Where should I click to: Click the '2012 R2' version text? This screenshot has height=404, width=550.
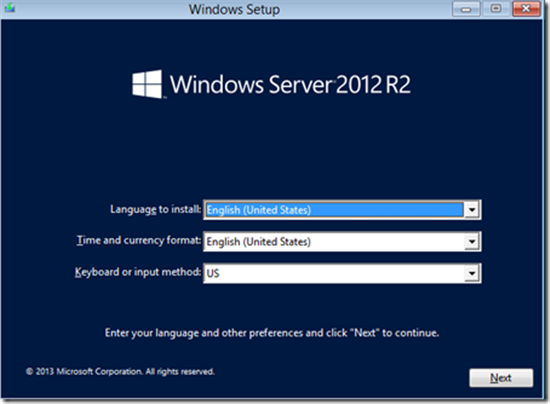pos(373,85)
